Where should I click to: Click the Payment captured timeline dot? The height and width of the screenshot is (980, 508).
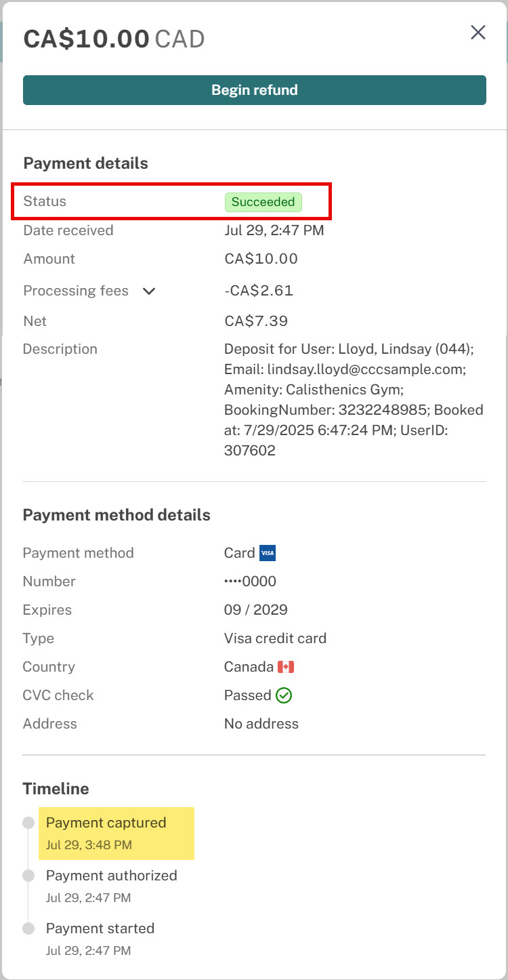click(x=28, y=823)
